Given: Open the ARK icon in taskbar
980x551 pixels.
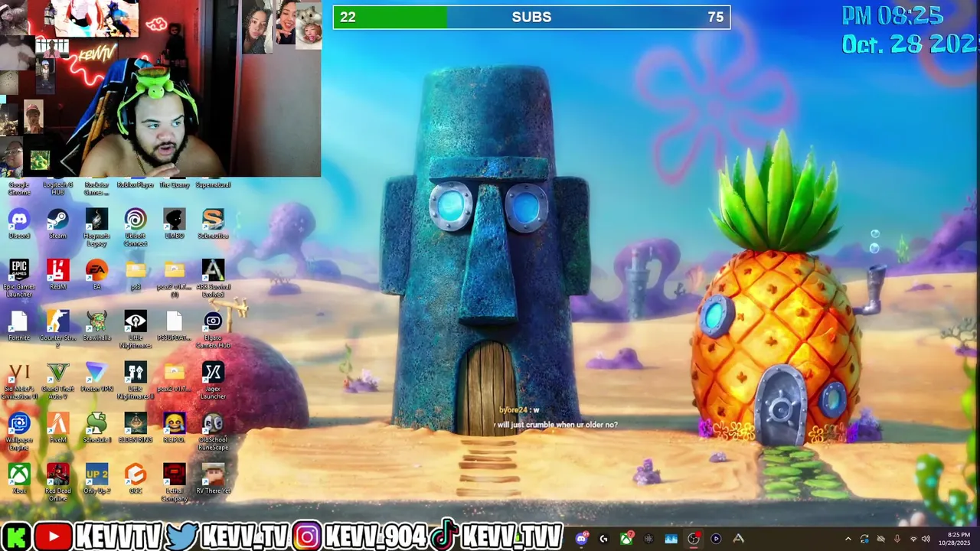Looking at the screenshot, I should click(738, 539).
